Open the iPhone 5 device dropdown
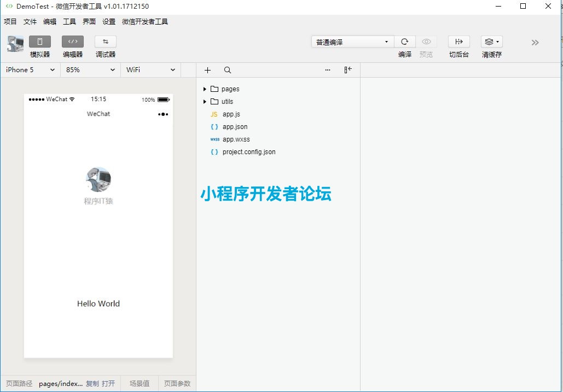Image resolution: width=563 pixels, height=392 pixels. coord(30,70)
